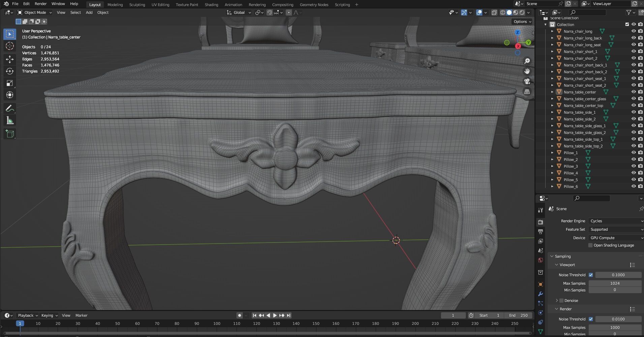This screenshot has height=337, width=644.
Task: Open the World properties tab
Action: 541,260
